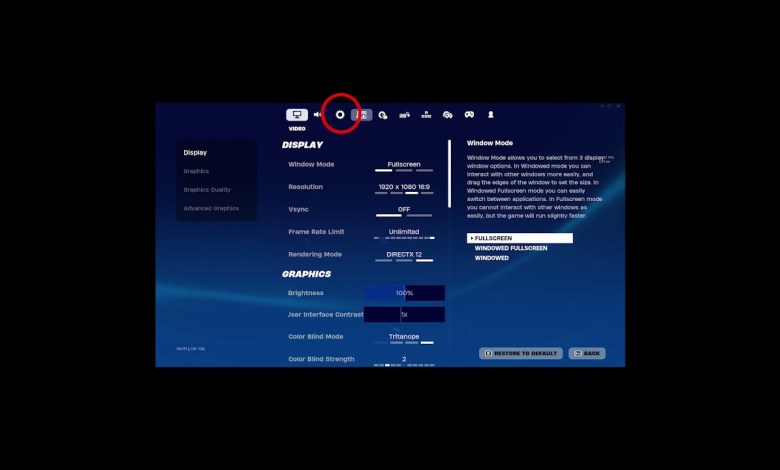780x470 pixels.
Task: Open the Game settings gear icon
Action: click(x=340, y=115)
